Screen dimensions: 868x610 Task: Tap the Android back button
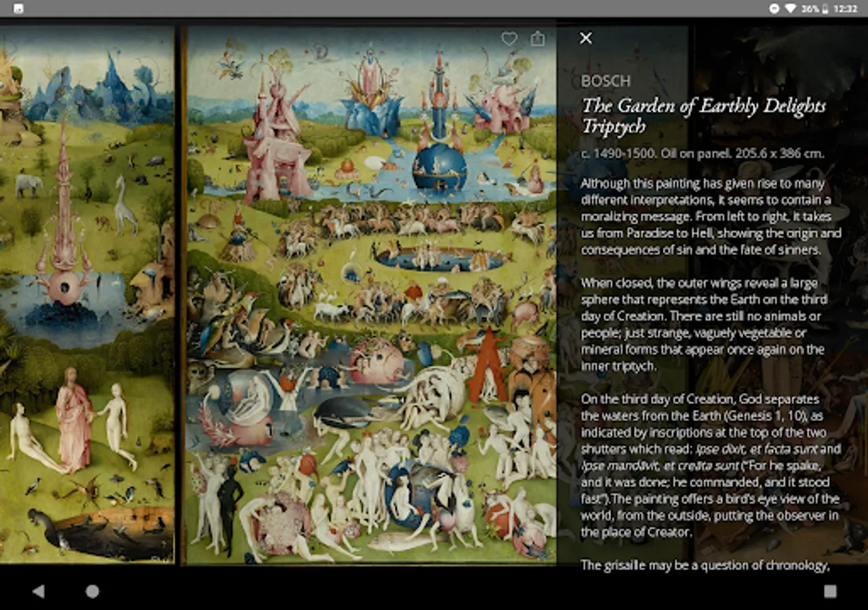[38, 591]
